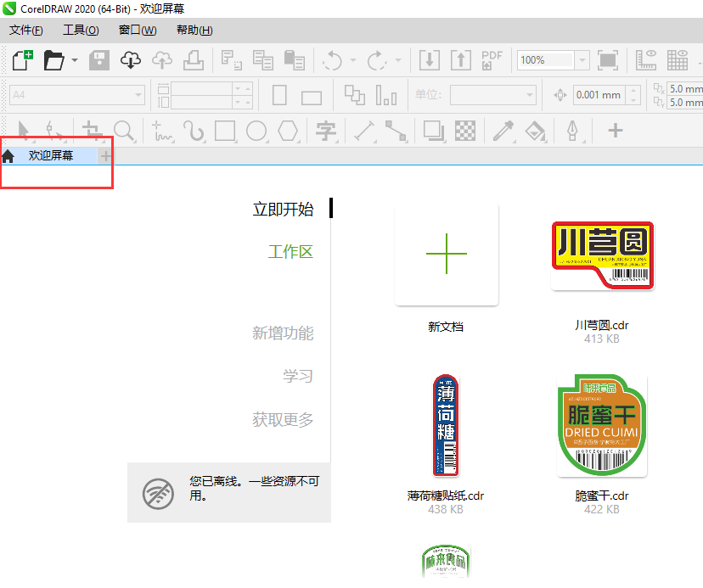Select the Ellipse tool
The image size is (703, 588).
click(x=257, y=131)
